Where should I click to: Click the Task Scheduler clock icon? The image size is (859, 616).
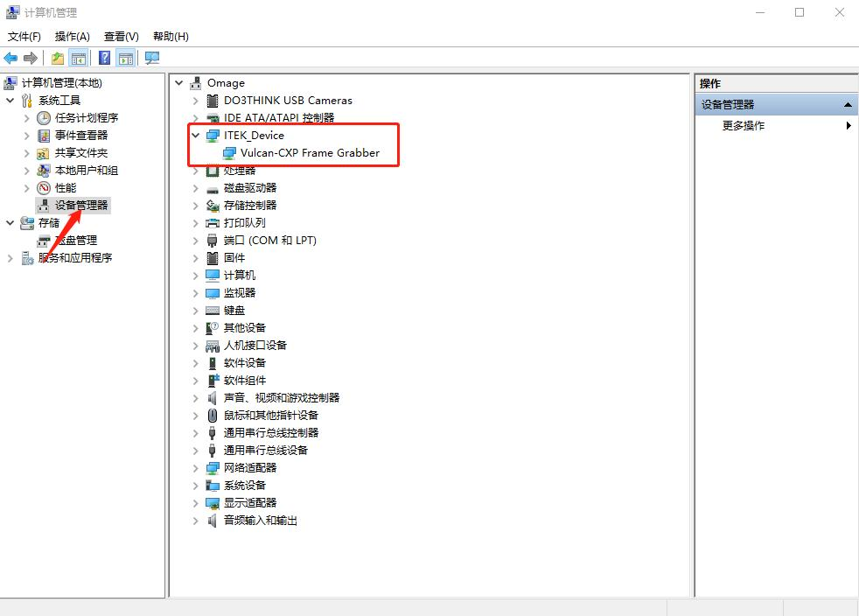(x=43, y=118)
